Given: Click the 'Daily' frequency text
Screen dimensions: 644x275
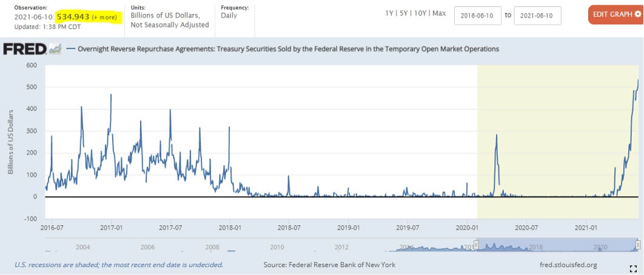Looking at the screenshot, I should 229,16.
